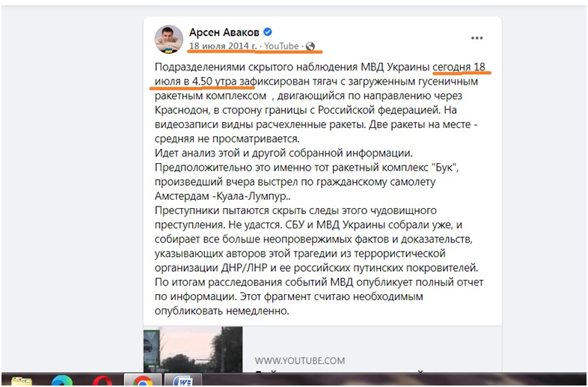Click the Арсен Аваков profile avatar
Image resolution: width=588 pixels, height=387 pixels.
pyautogui.click(x=169, y=40)
